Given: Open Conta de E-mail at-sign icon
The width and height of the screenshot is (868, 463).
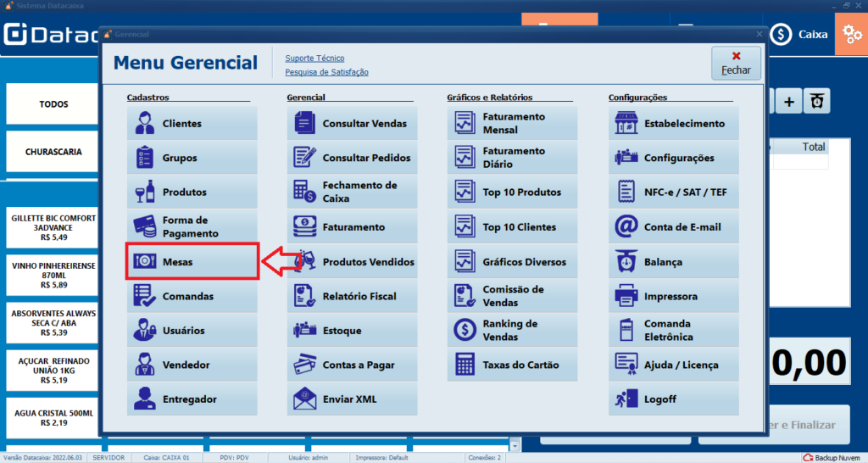Looking at the screenshot, I should point(626,227).
